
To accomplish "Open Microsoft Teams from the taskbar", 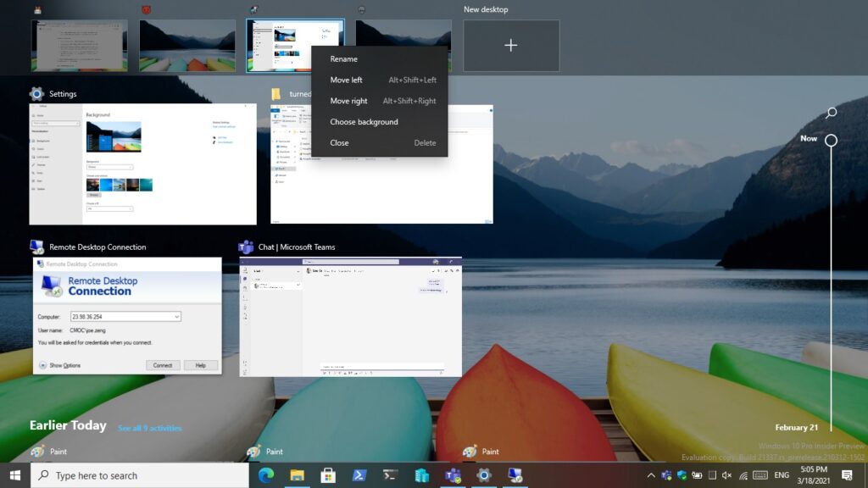I will (453, 475).
